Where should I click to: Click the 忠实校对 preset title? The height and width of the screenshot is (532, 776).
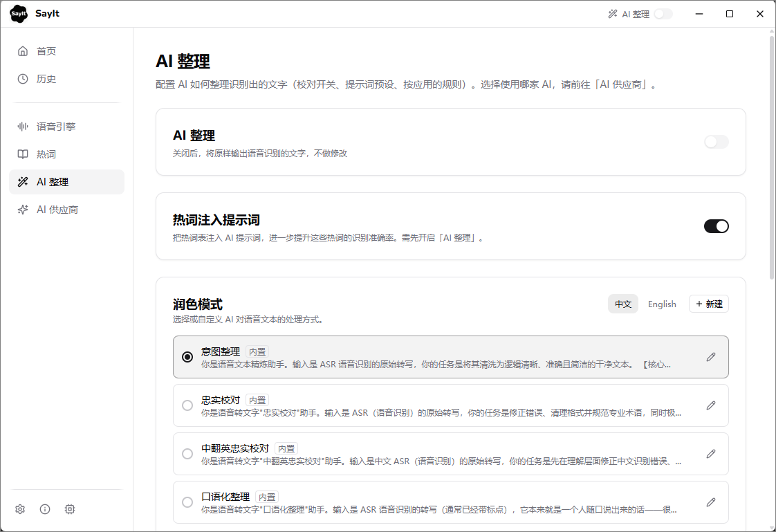(x=220, y=400)
